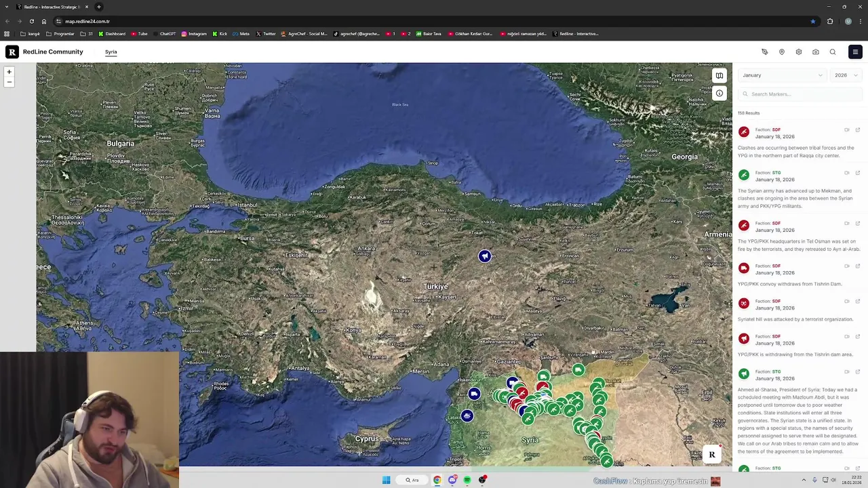Open Spotify from the taskbar

point(467,480)
